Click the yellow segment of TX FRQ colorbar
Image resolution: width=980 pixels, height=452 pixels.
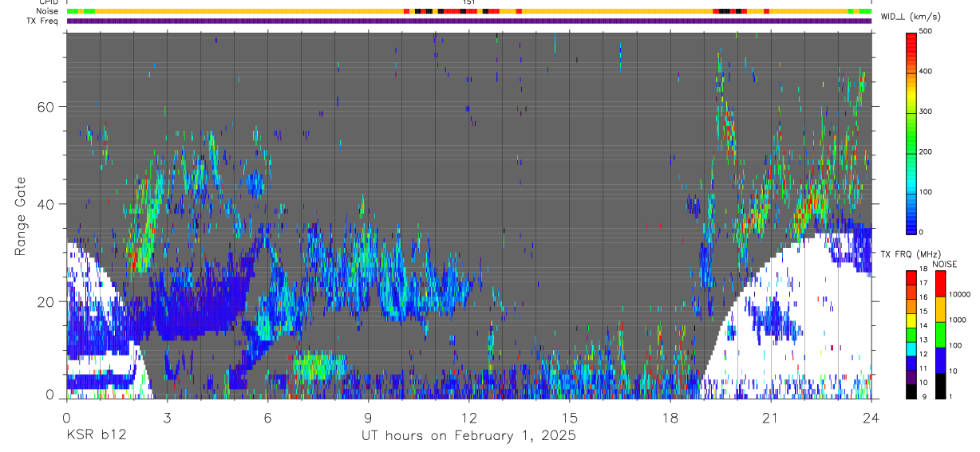911,320
